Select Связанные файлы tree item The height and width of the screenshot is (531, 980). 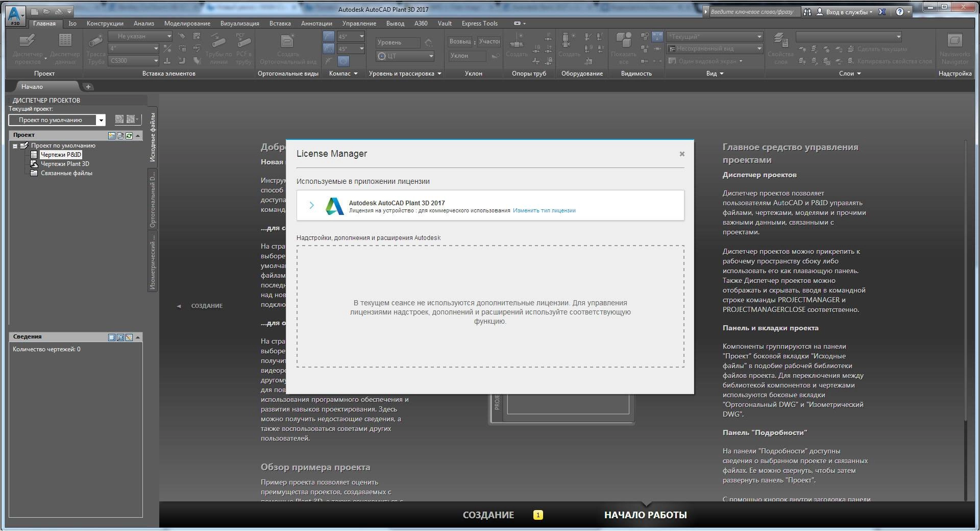(x=66, y=173)
